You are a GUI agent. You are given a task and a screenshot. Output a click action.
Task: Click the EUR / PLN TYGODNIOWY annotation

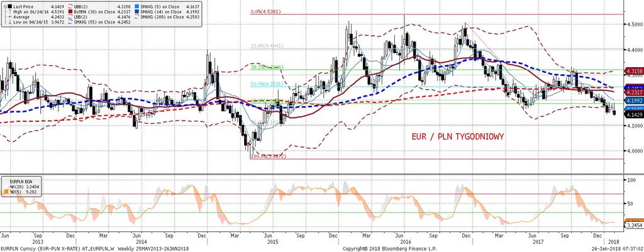(458, 136)
